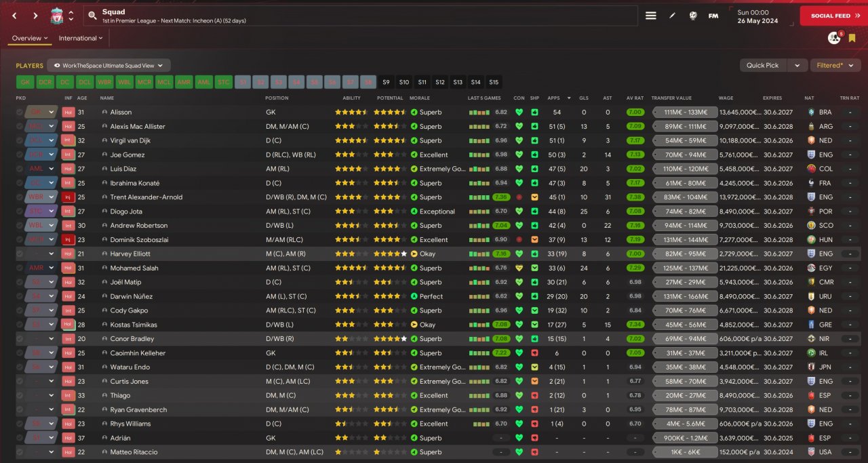The width and height of the screenshot is (868, 463).
Task: Click Mohamed Salah's condition heart icon
Action: pyautogui.click(x=519, y=268)
